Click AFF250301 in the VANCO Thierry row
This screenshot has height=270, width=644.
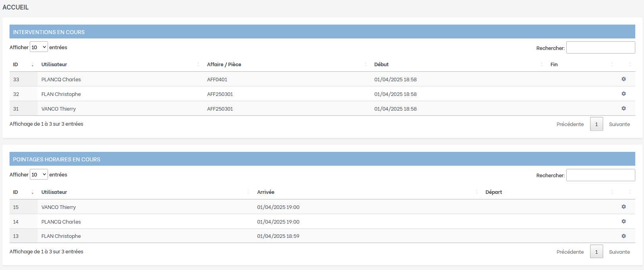[220, 109]
